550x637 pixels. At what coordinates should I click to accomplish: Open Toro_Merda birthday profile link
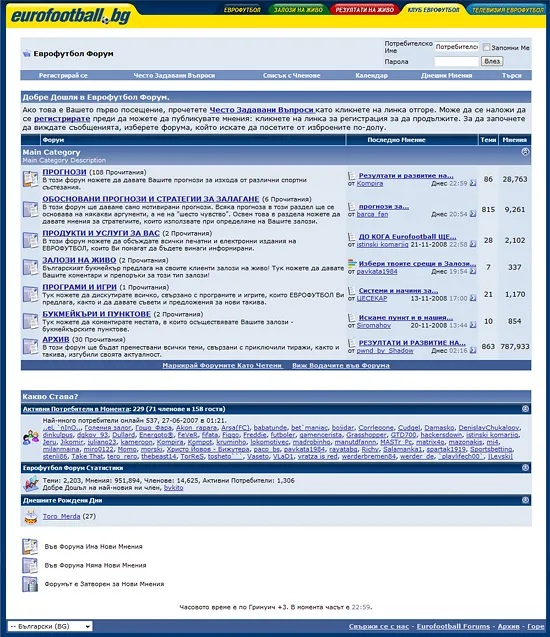[61, 516]
